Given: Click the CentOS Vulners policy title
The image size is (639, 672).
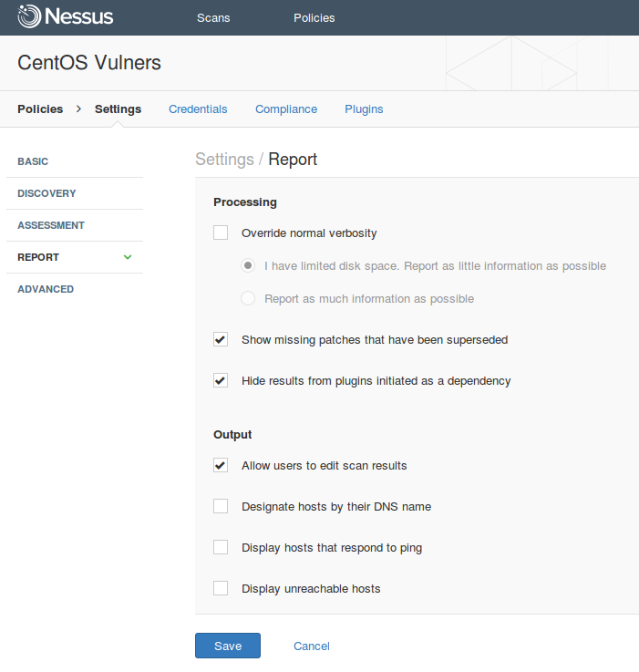Looking at the screenshot, I should (89, 63).
